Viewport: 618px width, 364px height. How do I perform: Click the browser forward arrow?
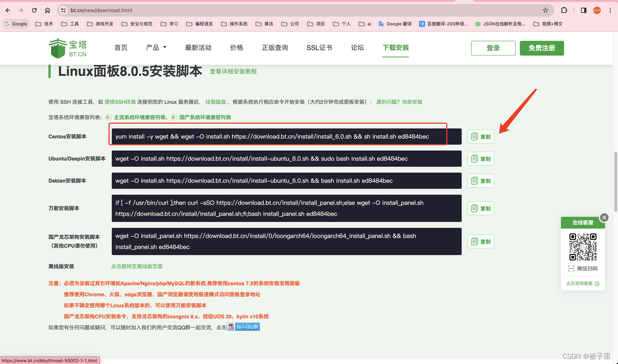click(x=21, y=10)
